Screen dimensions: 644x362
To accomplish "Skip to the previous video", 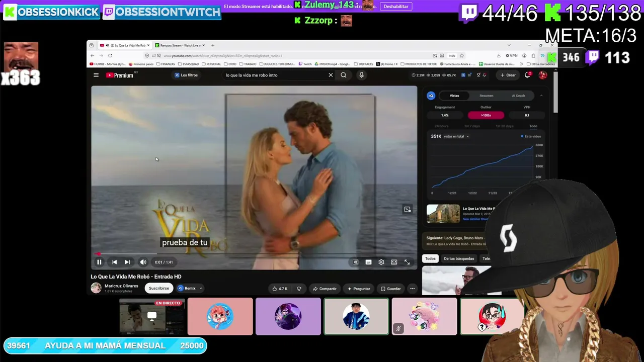I will [x=114, y=262].
